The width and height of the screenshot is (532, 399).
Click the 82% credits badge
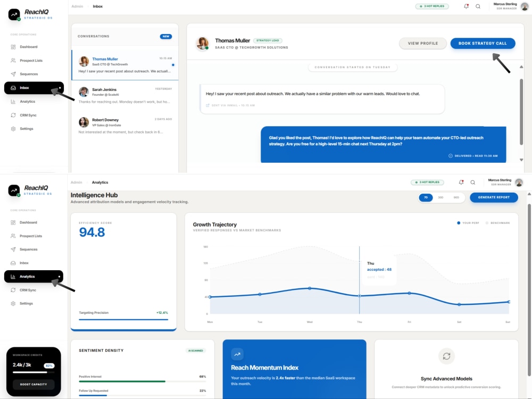point(49,366)
